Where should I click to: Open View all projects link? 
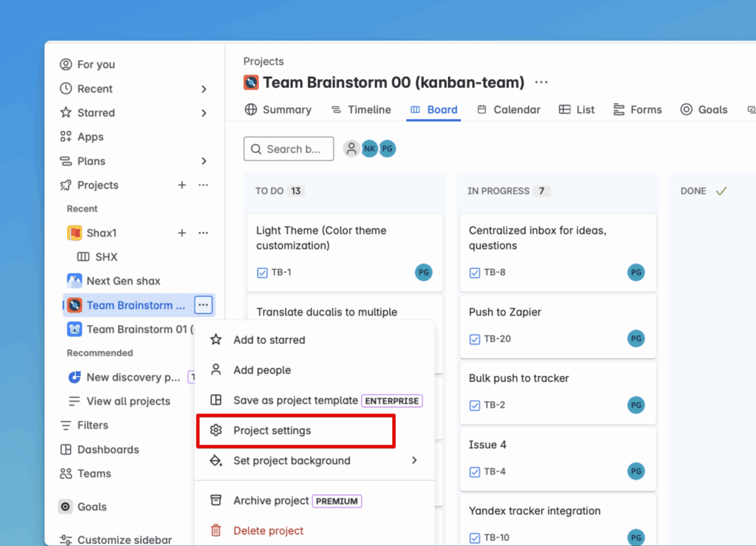tap(128, 401)
